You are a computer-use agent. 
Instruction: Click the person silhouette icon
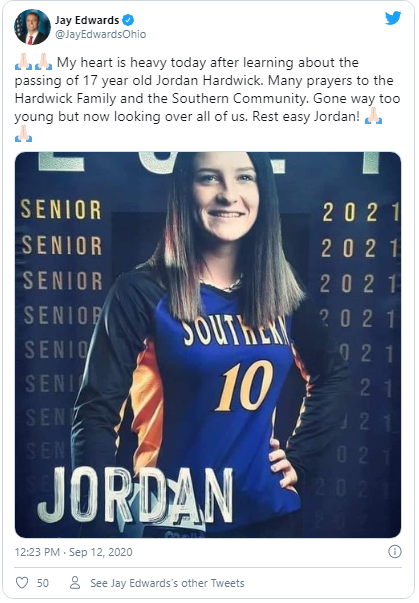pyautogui.click(x=75, y=583)
